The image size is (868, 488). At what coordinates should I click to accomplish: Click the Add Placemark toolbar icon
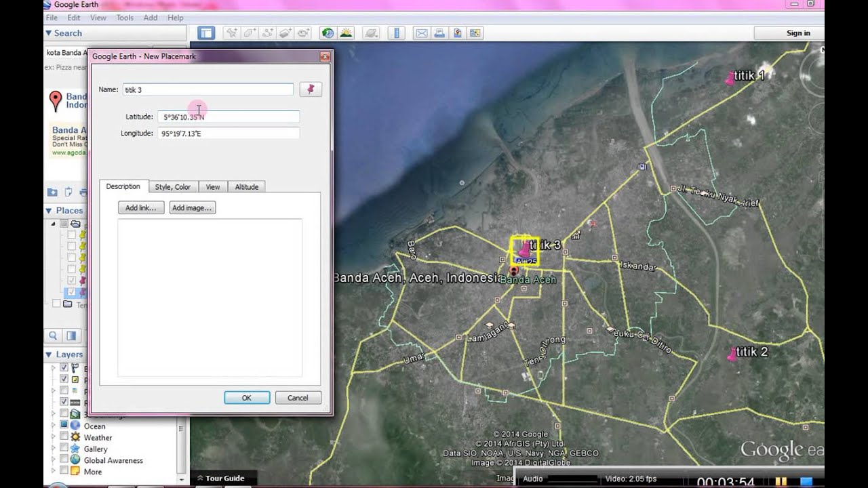pos(233,33)
